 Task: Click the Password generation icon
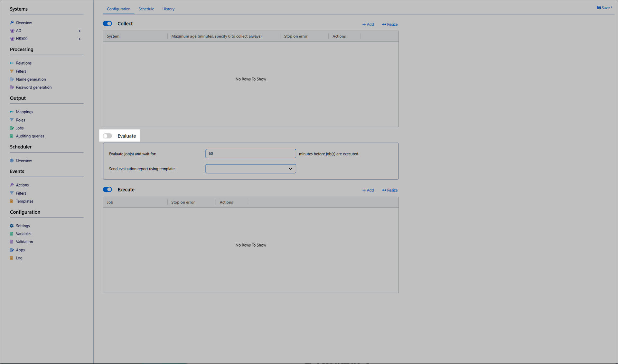coord(12,87)
